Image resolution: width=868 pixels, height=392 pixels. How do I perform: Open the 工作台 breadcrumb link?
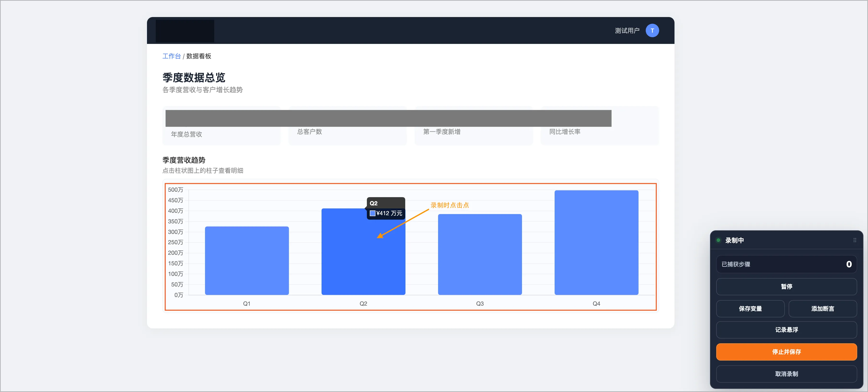tap(171, 56)
